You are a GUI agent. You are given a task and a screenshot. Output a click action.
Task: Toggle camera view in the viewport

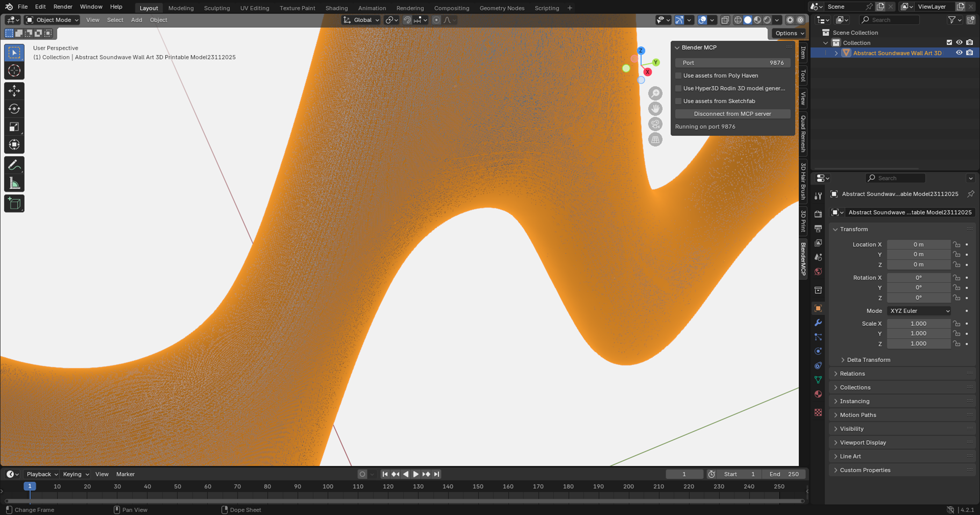tap(655, 124)
